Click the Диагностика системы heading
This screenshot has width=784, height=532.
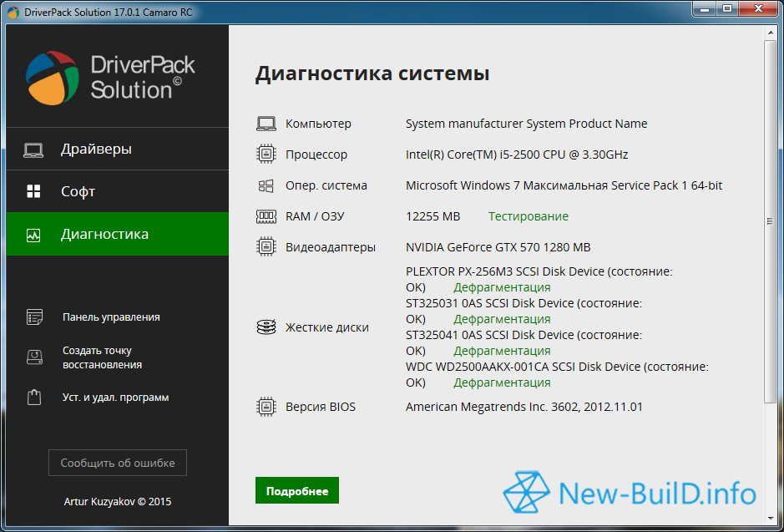[372, 74]
